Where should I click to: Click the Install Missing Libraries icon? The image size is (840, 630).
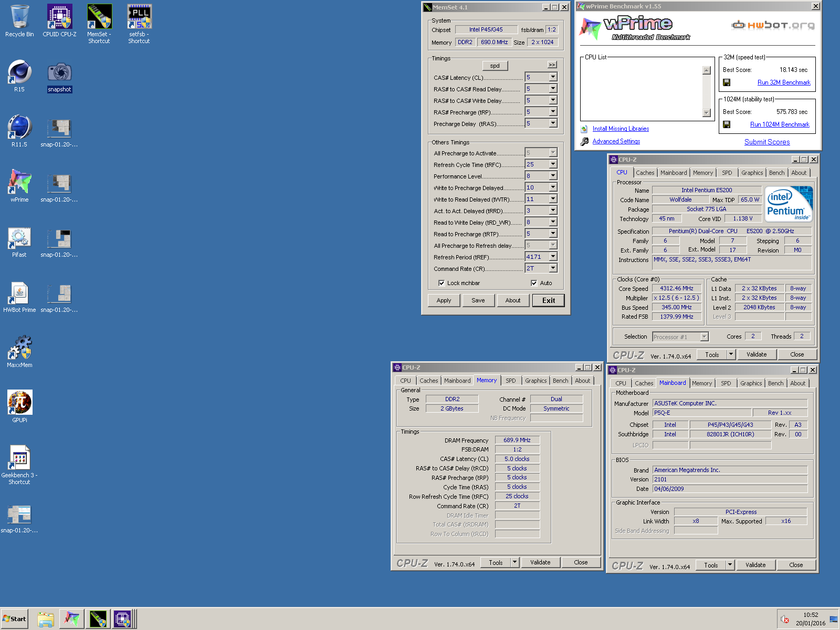(584, 129)
